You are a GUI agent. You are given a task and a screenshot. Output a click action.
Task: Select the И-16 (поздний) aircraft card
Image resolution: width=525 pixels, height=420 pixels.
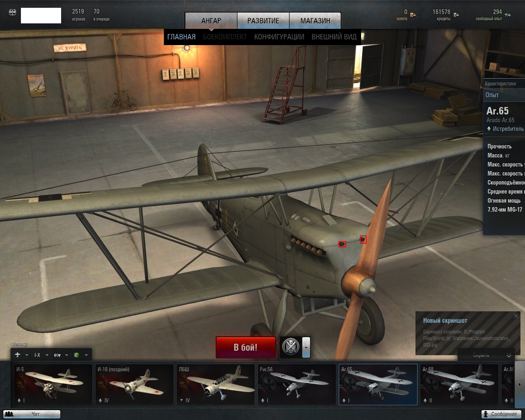pos(135,385)
